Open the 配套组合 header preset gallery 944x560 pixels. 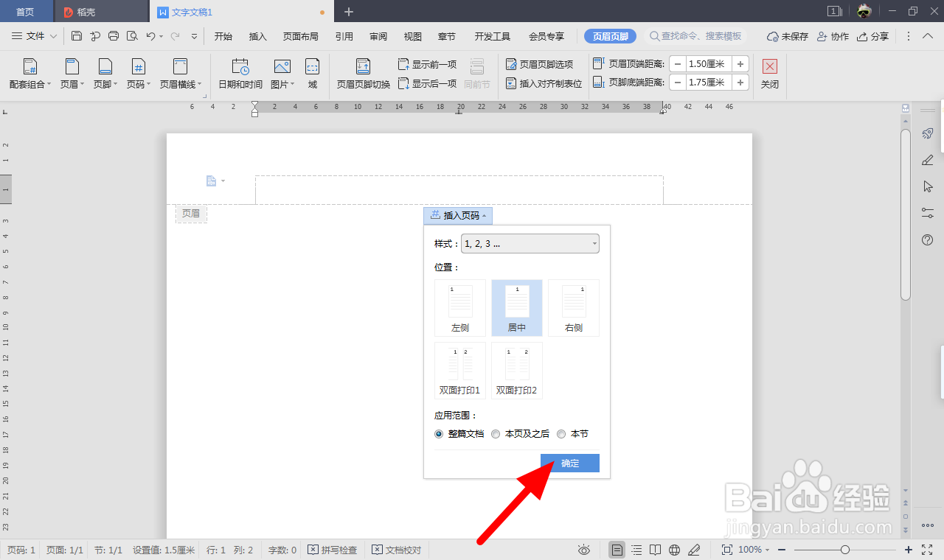point(29,74)
